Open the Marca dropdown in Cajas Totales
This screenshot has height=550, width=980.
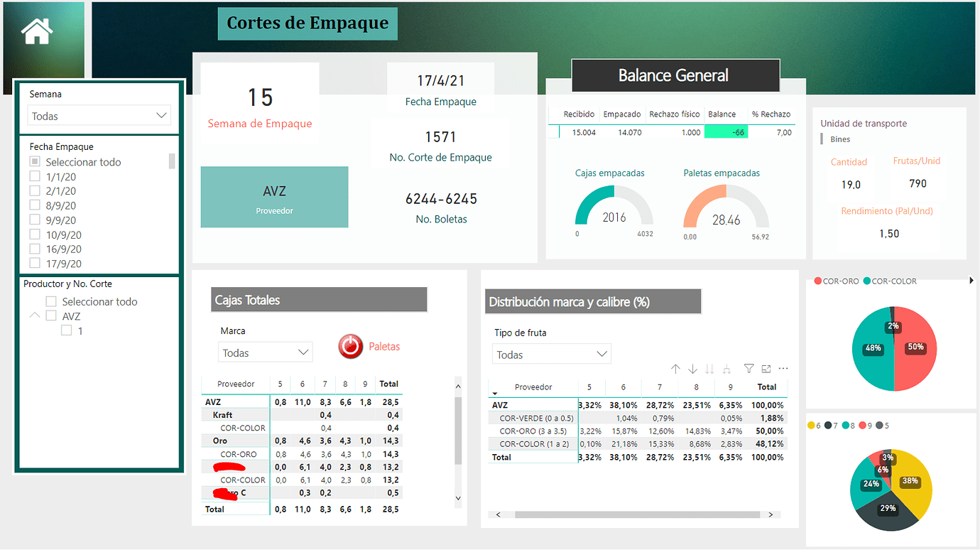pyautogui.click(x=265, y=352)
